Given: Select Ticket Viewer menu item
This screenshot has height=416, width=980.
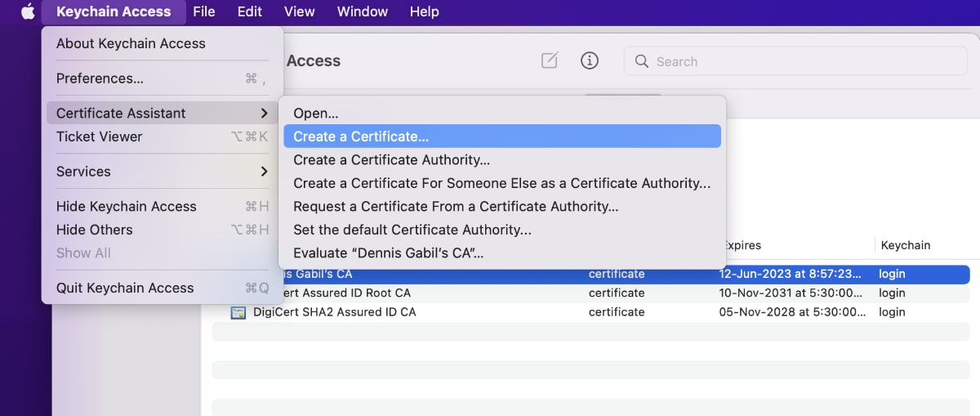Looking at the screenshot, I should [99, 136].
